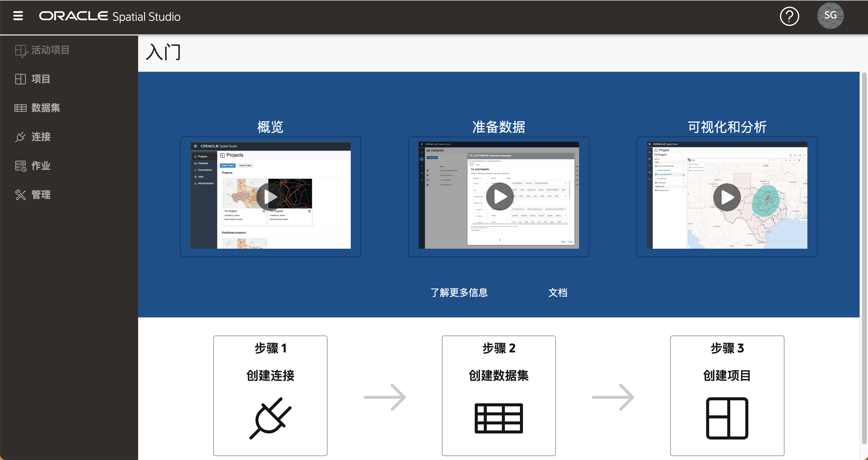Image resolution: width=868 pixels, height=460 pixels.
Task: Click the 创建数据集 table icon in 步骤 2
Action: (498, 419)
